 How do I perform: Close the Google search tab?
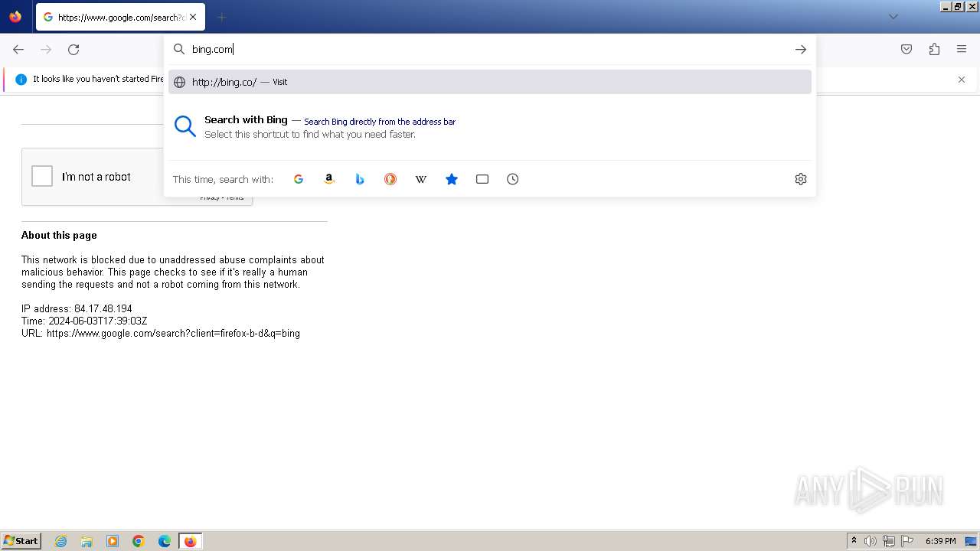click(192, 17)
